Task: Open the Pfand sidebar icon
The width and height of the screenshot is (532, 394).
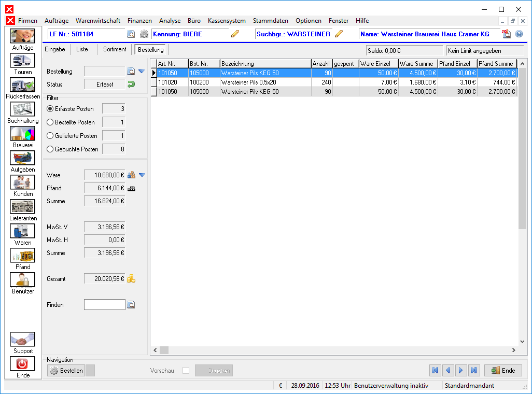Action: coord(22,256)
